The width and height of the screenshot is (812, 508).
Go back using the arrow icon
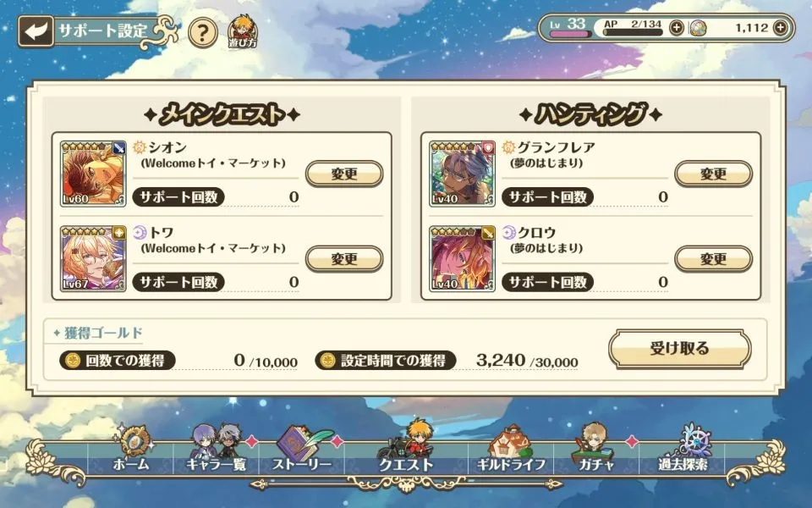(x=36, y=31)
